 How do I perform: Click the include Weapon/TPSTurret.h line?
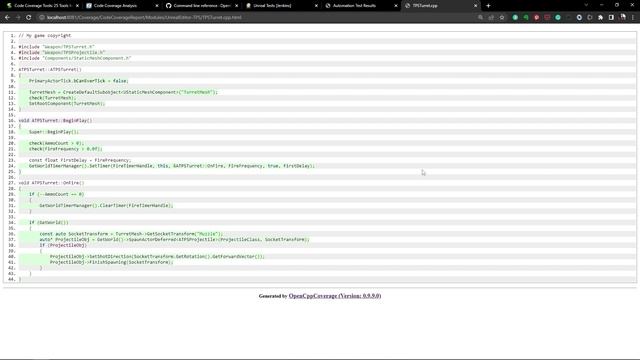tap(56, 47)
